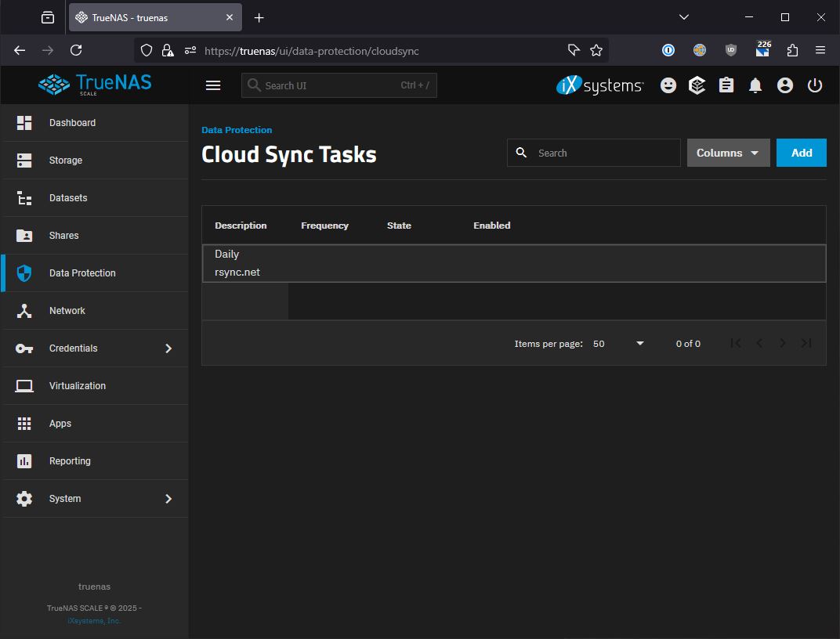This screenshot has height=639, width=840.
Task: Click the Apps grid icon
Action: (24, 424)
